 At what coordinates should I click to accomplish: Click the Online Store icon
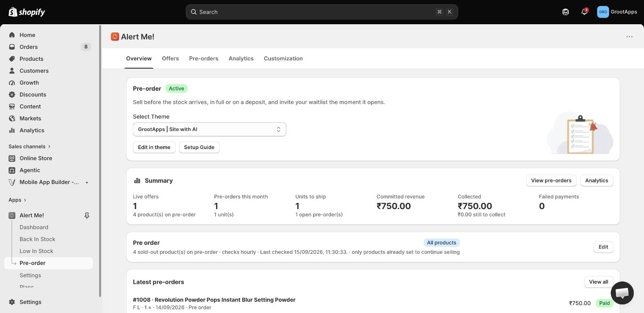[x=12, y=158]
